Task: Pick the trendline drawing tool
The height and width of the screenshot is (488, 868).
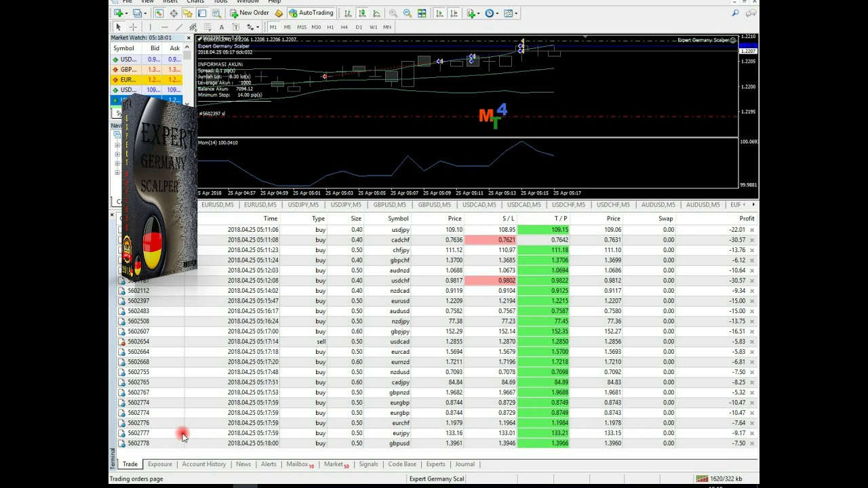Action: coord(179,27)
